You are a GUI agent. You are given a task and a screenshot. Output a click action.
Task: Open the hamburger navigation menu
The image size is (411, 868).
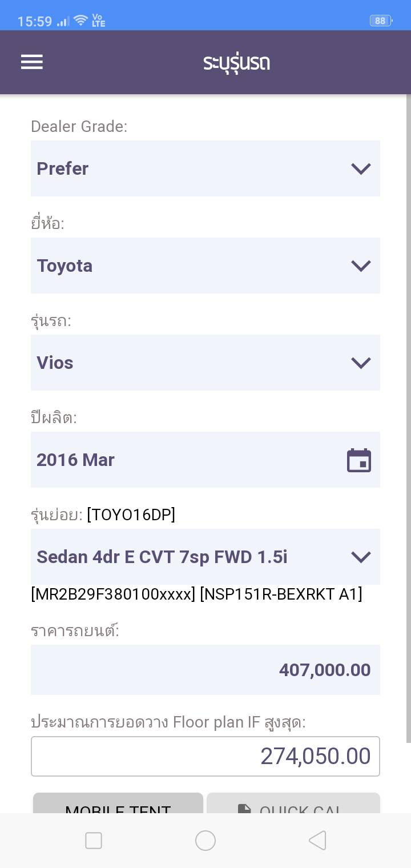(32, 62)
